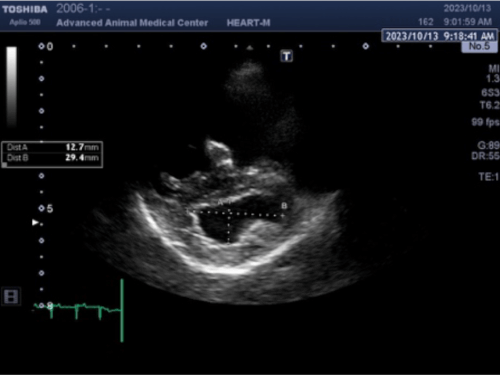Click the grayscale bar on the left
This screenshot has height=375, width=500.
coord(12,86)
